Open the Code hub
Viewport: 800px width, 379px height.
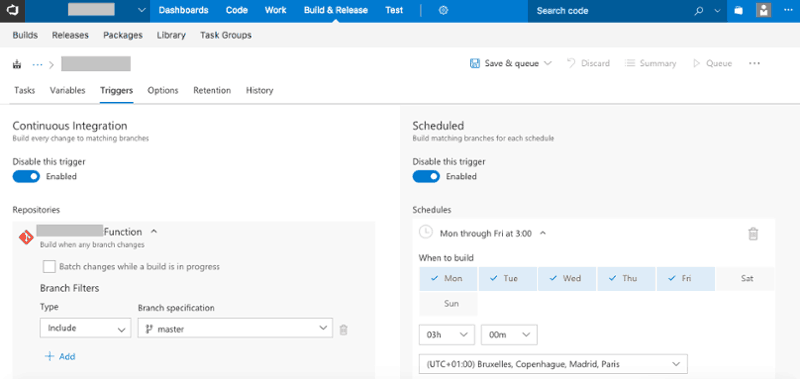pos(237,10)
